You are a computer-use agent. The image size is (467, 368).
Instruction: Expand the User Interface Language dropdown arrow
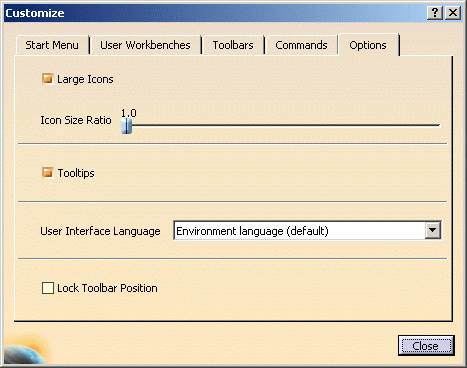433,230
